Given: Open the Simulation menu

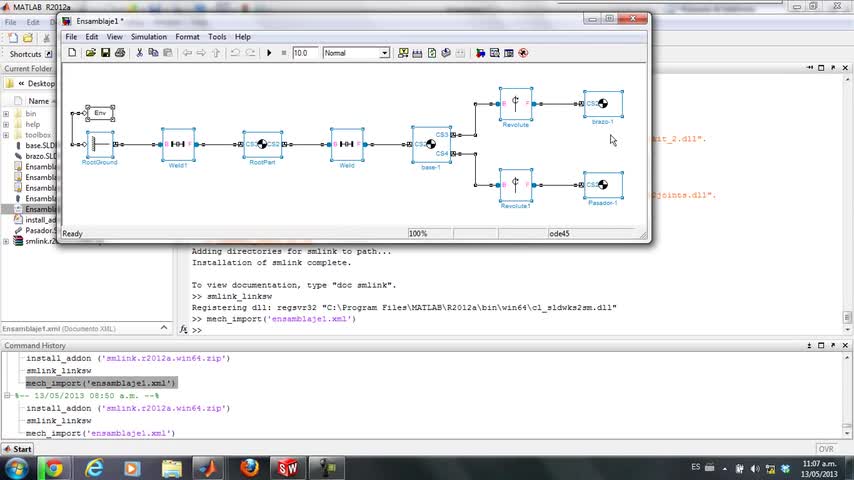Looking at the screenshot, I should [x=149, y=37].
